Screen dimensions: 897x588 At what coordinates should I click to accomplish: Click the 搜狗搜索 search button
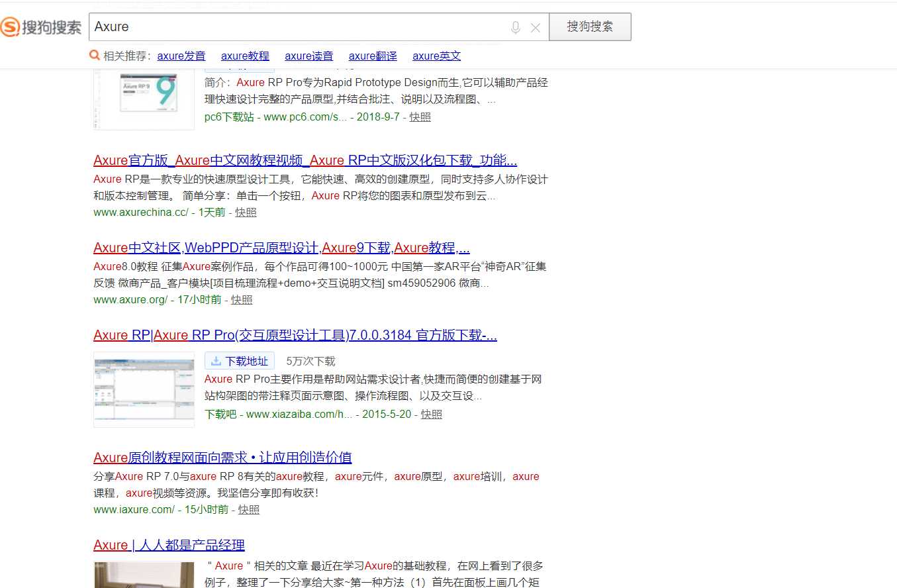point(590,26)
